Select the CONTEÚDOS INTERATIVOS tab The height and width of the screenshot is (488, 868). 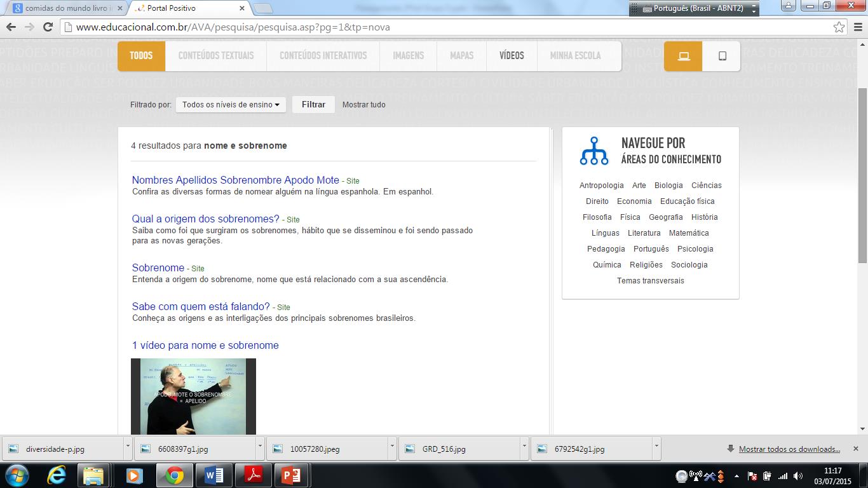tap(323, 56)
